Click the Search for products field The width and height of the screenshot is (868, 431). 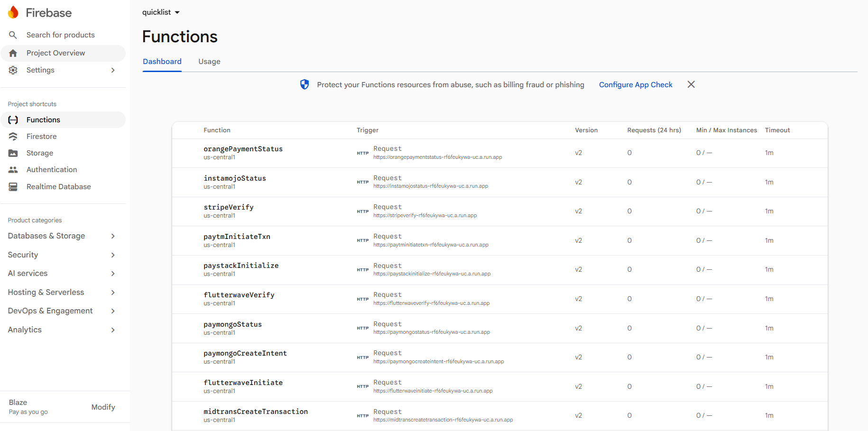[61, 35]
